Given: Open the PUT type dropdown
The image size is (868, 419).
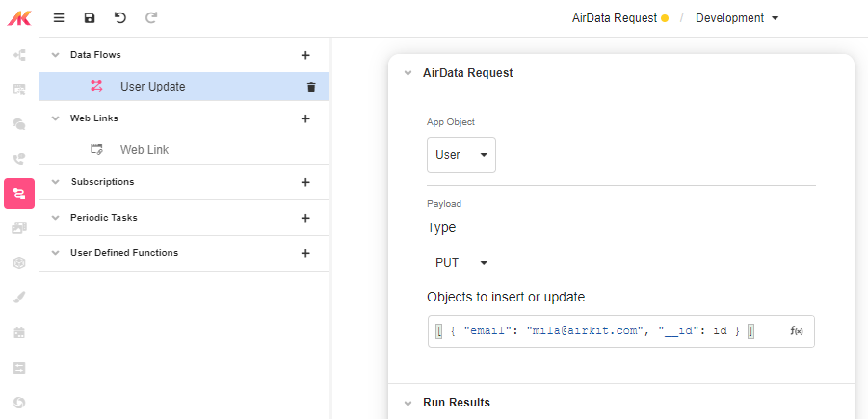Looking at the screenshot, I should [461, 263].
